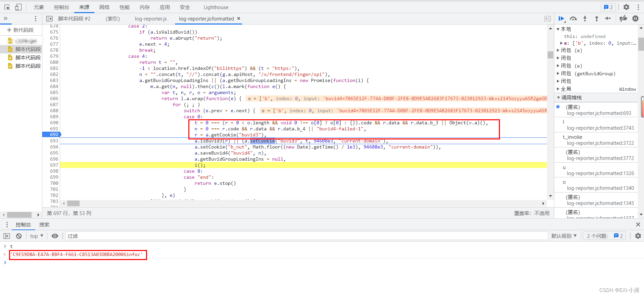Click the Step into next function icon

tap(585, 19)
